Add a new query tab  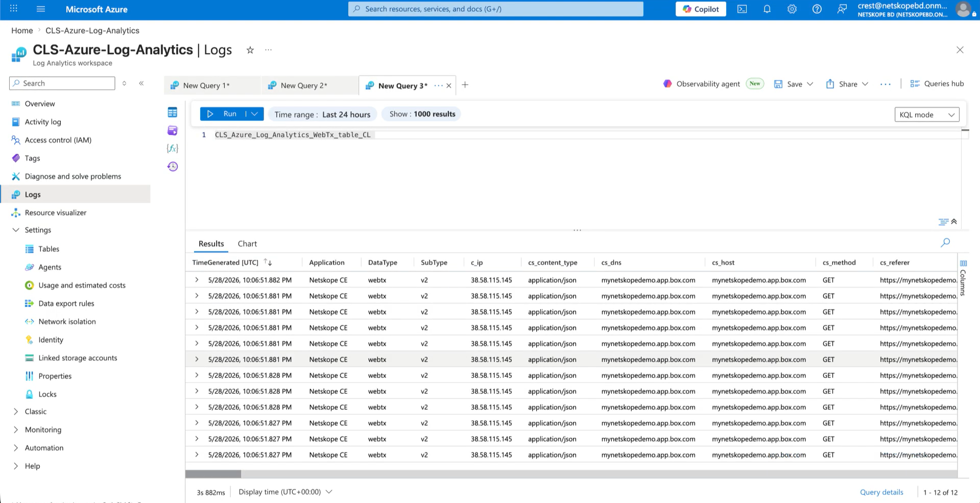point(465,85)
